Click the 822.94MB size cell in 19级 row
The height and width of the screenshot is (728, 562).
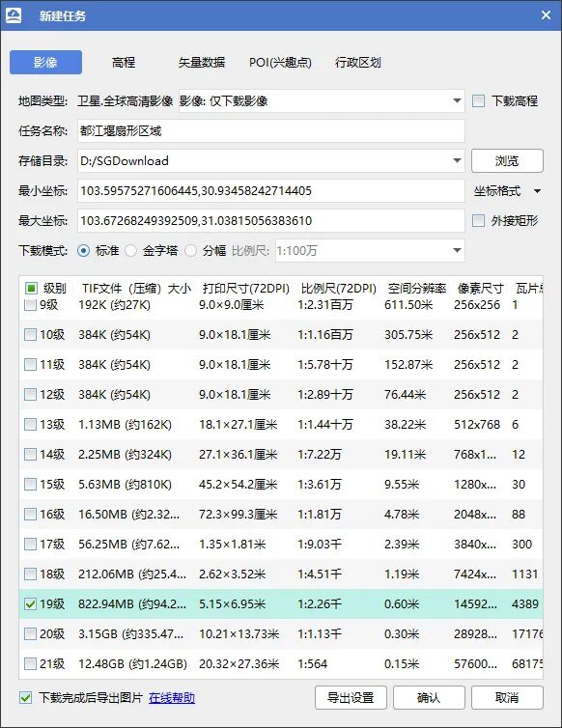point(132,604)
